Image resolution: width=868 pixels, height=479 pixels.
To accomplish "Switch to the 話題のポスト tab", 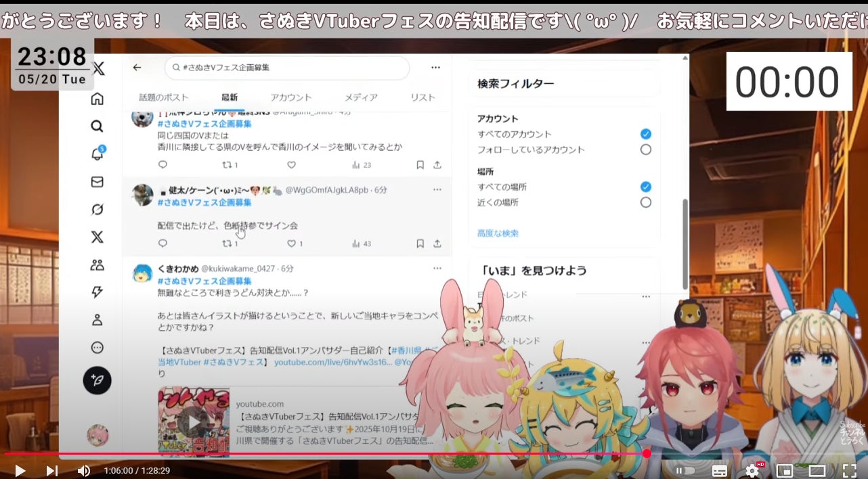I will pyautogui.click(x=163, y=97).
